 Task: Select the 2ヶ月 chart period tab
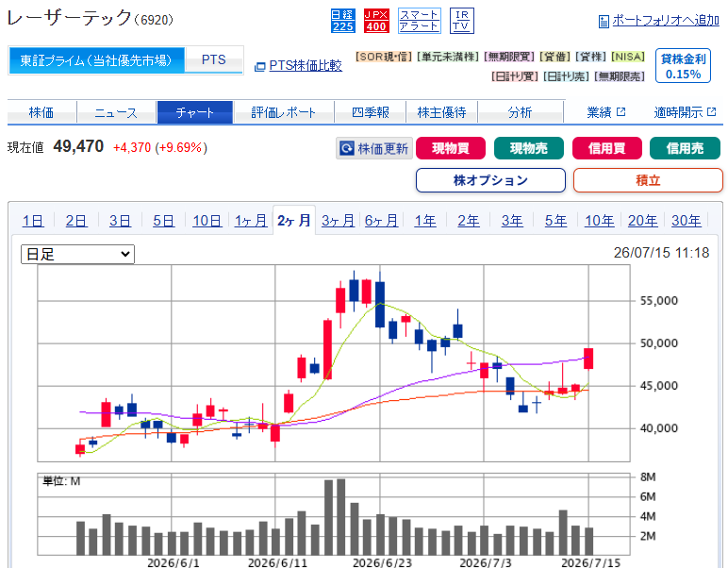(294, 220)
